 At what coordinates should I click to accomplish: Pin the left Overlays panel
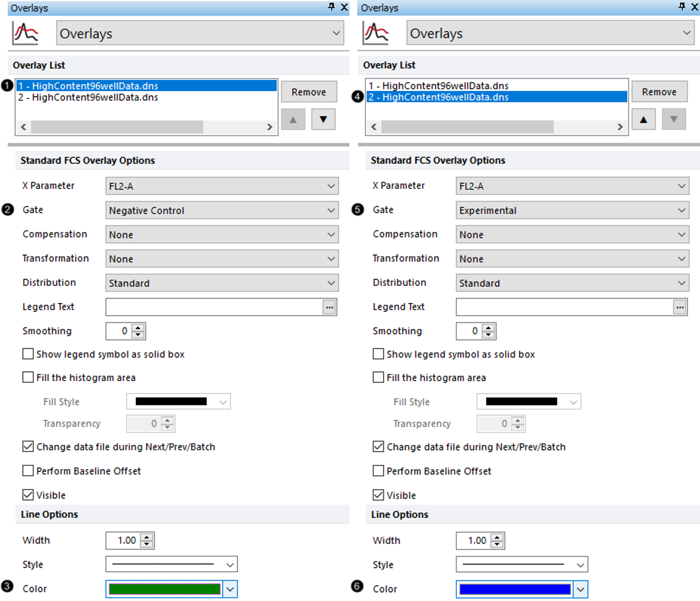click(331, 7)
